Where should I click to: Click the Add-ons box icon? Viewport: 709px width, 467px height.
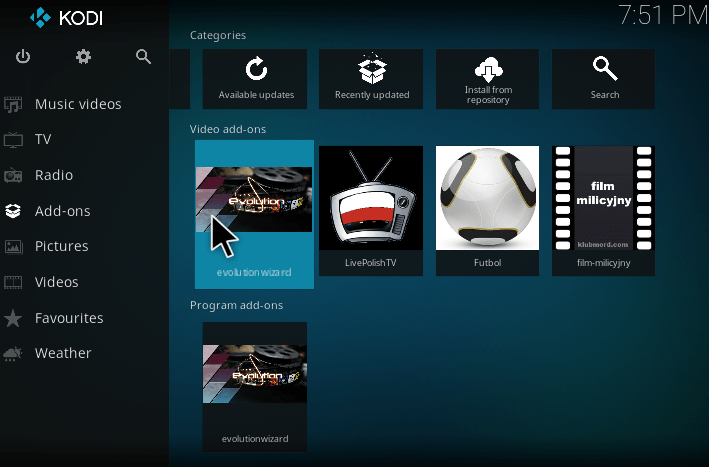13,211
